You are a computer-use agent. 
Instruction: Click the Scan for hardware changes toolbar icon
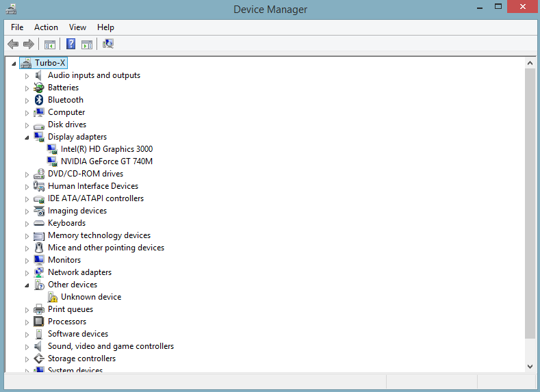click(x=108, y=44)
